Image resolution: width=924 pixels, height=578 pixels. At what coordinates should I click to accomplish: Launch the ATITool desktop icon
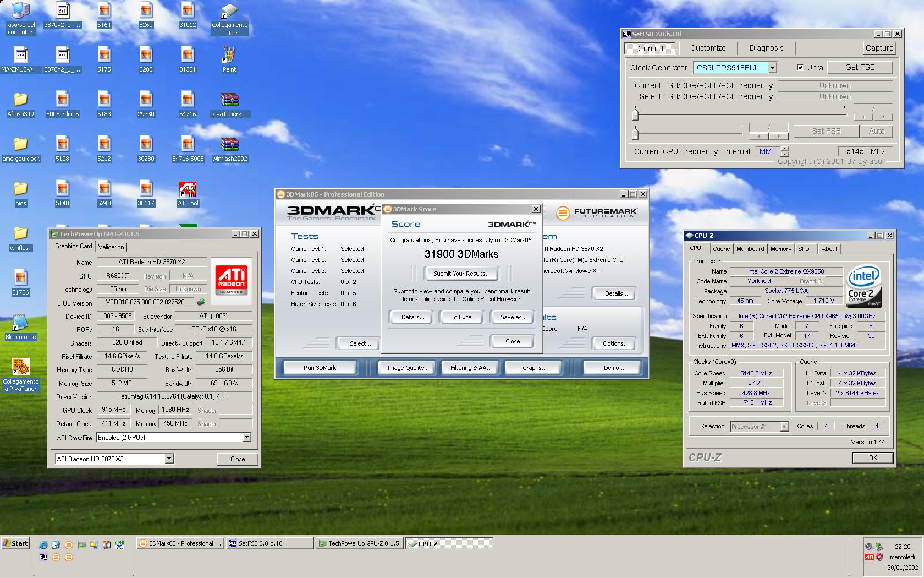point(188,193)
